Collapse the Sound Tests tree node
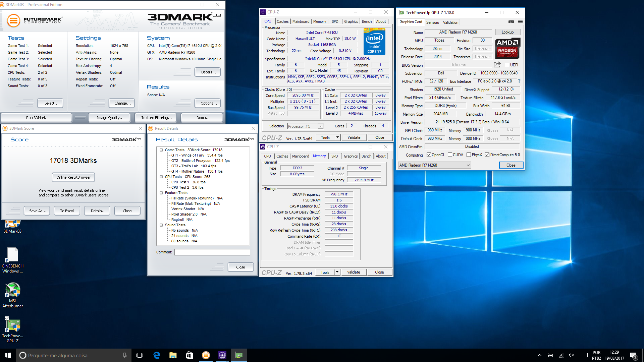The height and width of the screenshot is (362, 644). pyautogui.click(x=161, y=225)
